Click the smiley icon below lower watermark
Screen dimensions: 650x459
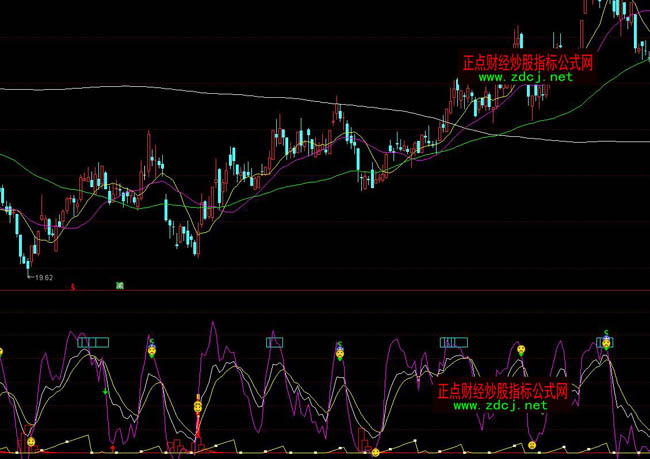tap(532, 445)
